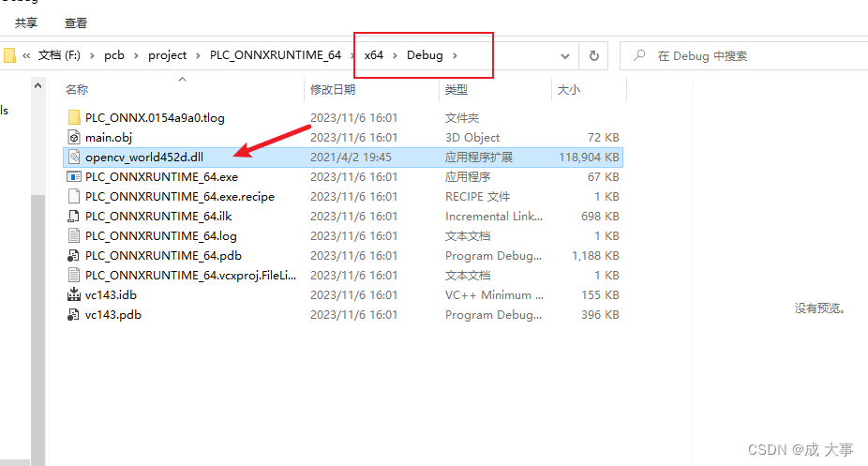
Task: Select file name PLC_ONNXRUNTIME_64.log
Action: [x=161, y=236]
